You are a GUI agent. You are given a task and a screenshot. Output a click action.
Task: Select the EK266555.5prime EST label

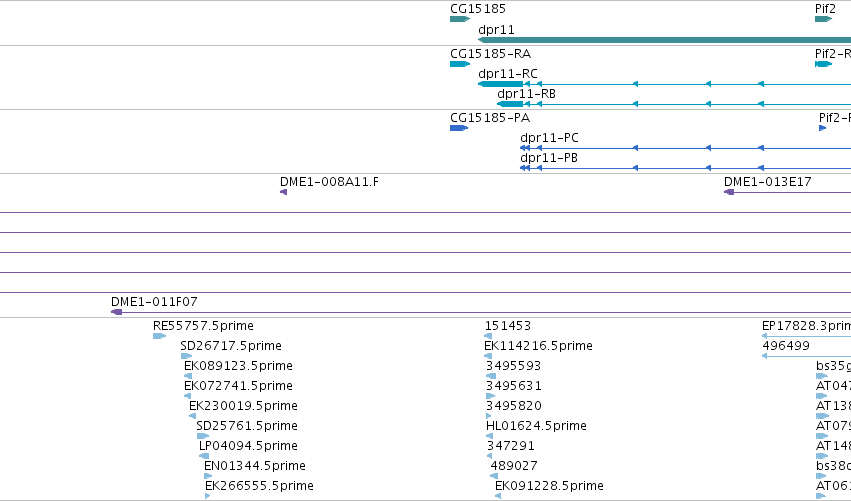259,486
